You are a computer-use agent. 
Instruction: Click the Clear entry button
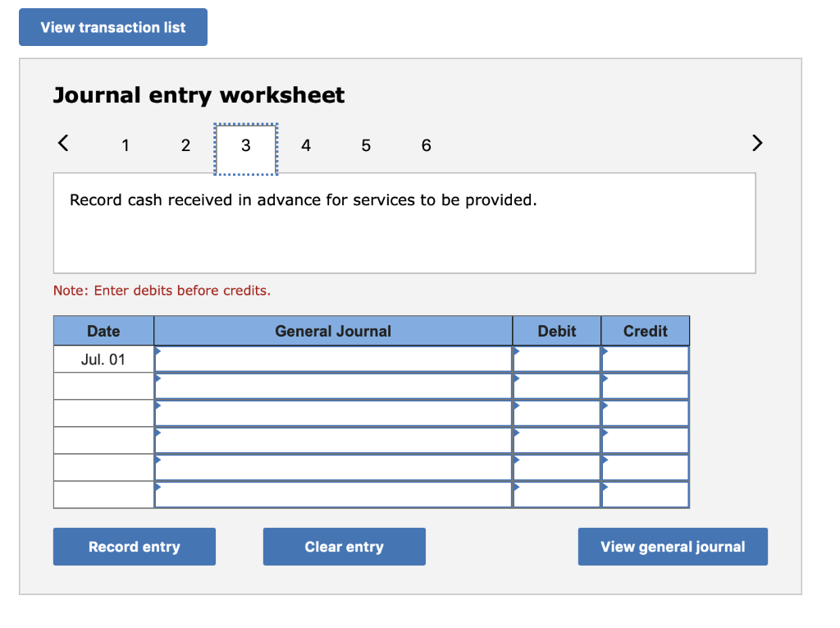(x=344, y=546)
